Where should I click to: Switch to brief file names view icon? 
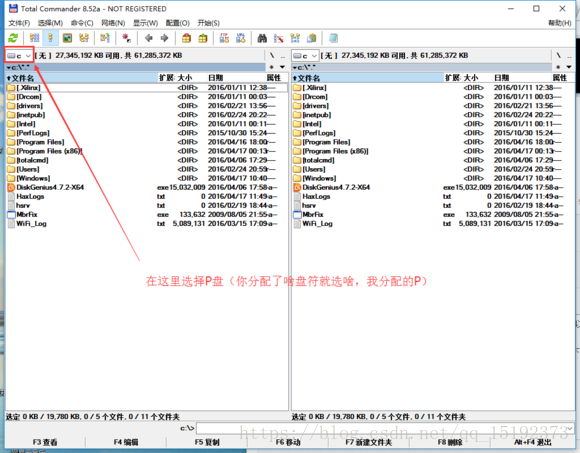(34, 38)
